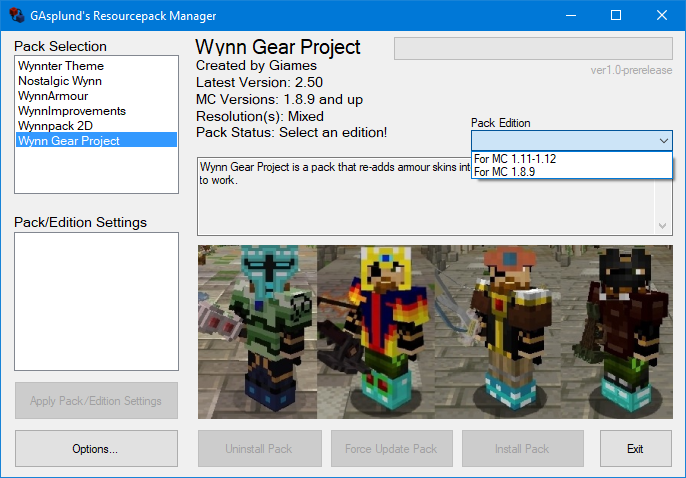Click Apply Pack/Edition Settings button
The width and height of the screenshot is (686, 478).
pos(96,401)
